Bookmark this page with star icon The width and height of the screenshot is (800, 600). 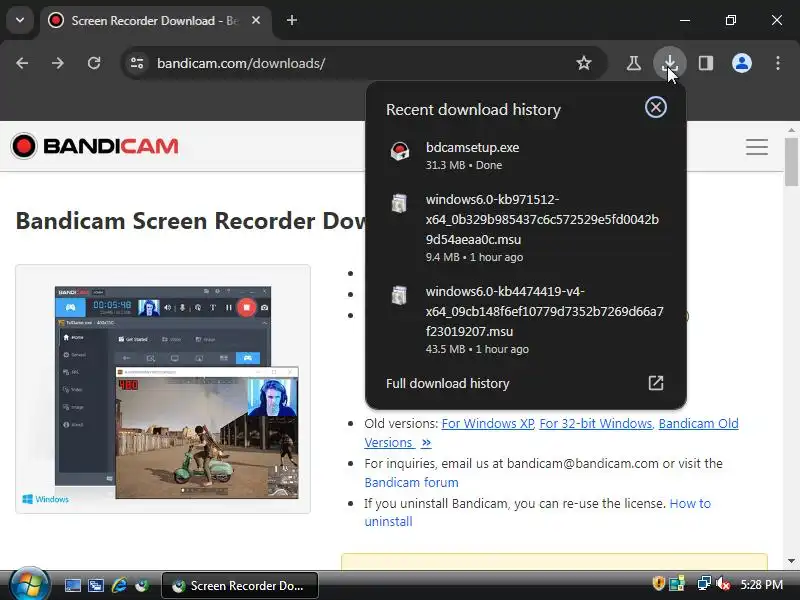point(584,63)
